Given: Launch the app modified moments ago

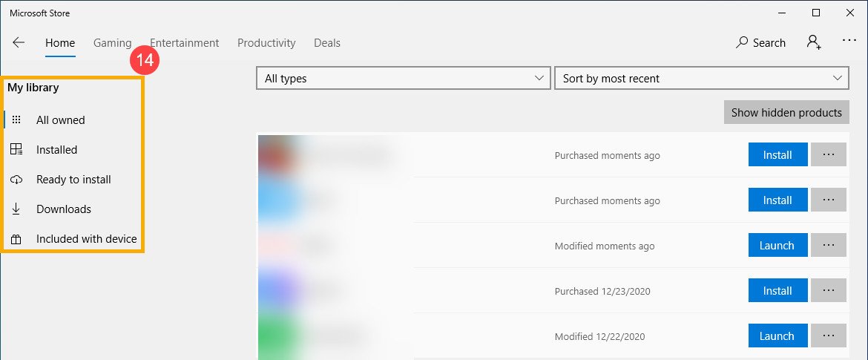Looking at the screenshot, I should [777, 246].
